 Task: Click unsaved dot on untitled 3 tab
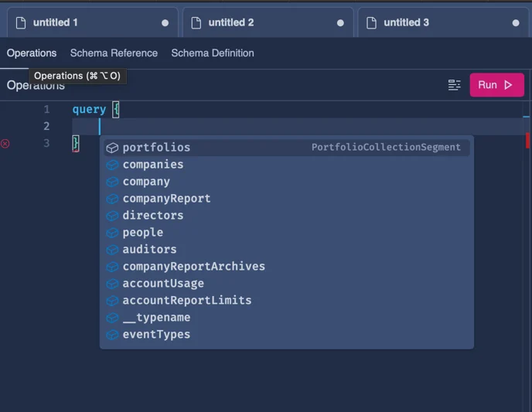[516, 23]
